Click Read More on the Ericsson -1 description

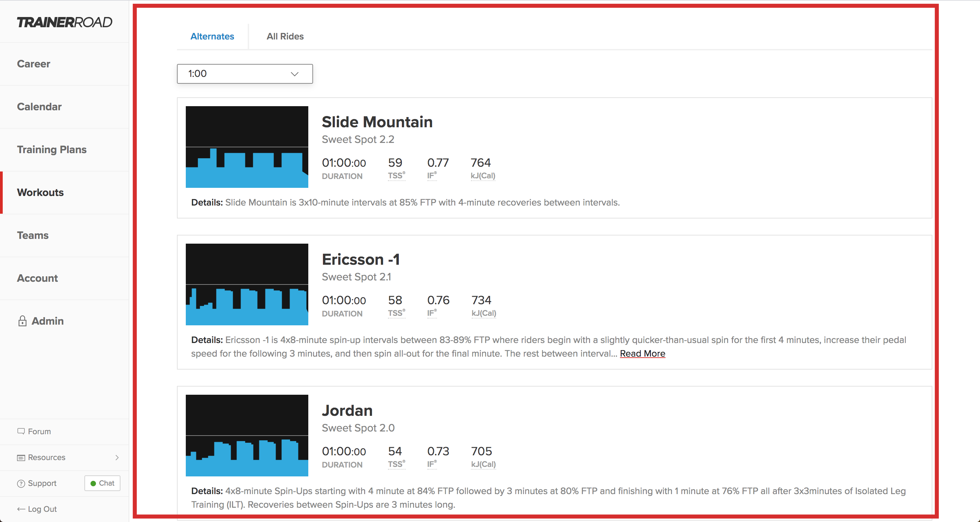(642, 354)
